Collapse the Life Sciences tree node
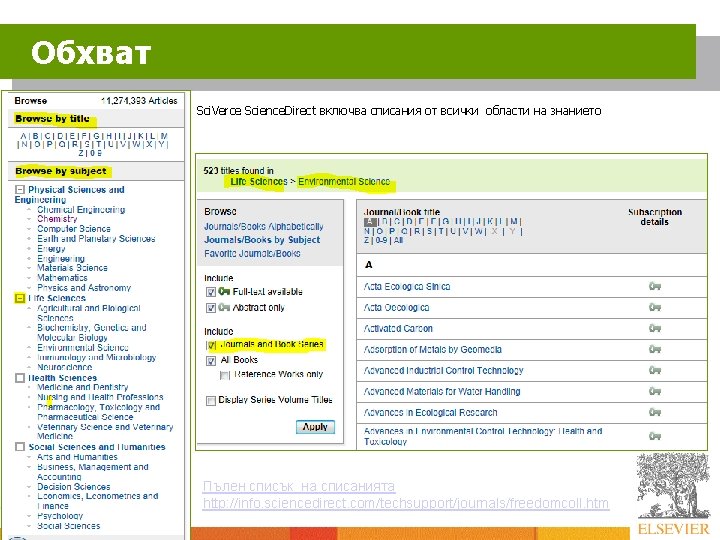The image size is (720, 540). [20, 298]
